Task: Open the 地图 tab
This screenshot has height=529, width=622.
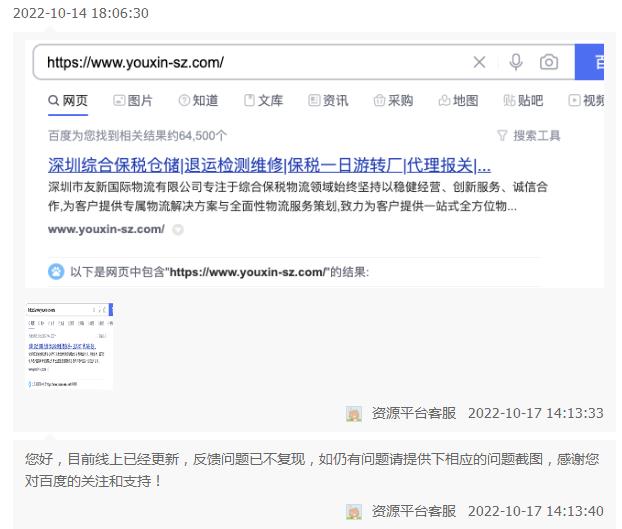Action: tap(459, 100)
